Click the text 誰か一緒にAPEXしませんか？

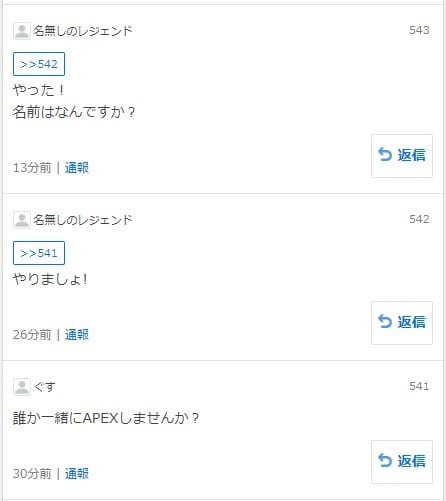106,418
